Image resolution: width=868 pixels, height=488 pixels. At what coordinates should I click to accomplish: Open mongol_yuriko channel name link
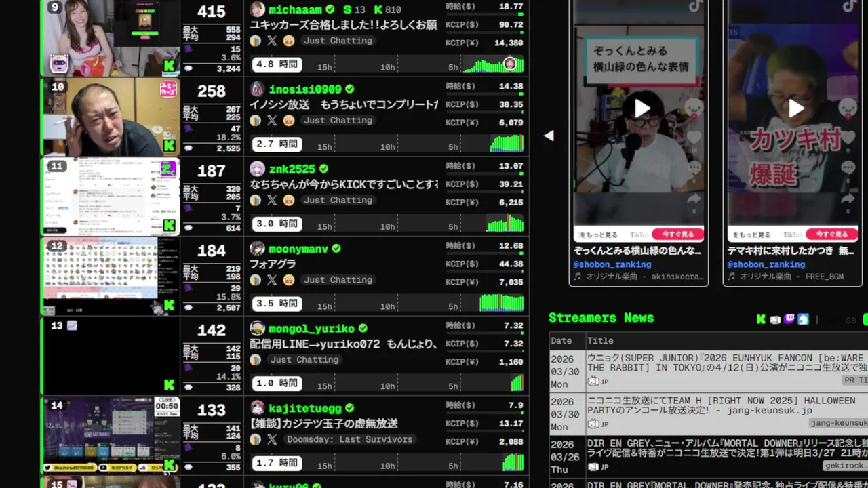(x=311, y=329)
